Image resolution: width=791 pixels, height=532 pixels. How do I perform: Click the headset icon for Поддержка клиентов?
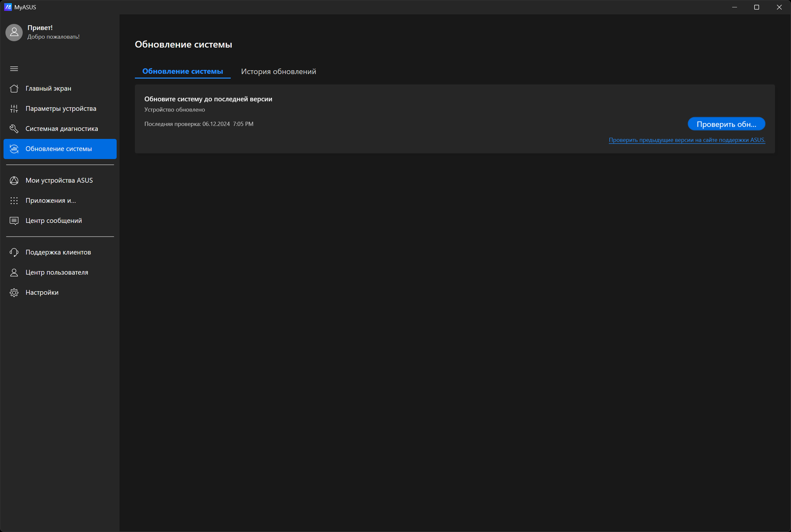pyautogui.click(x=14, y=252)
